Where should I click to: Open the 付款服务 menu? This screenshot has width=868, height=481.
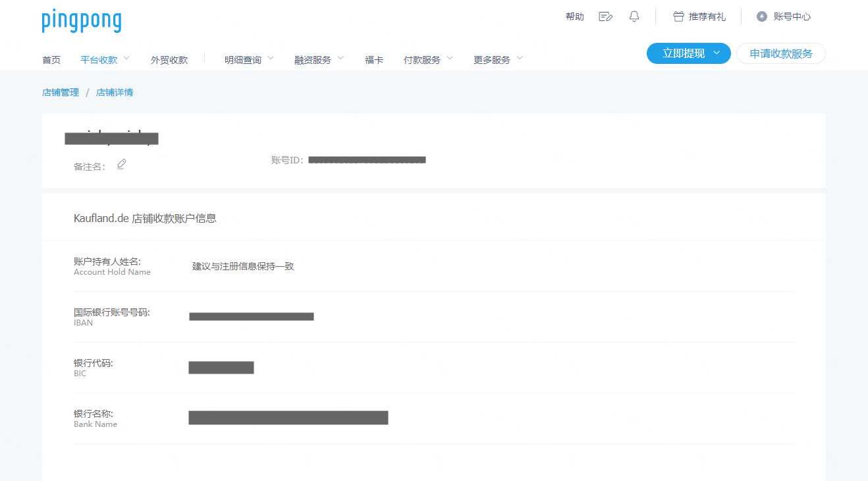point(422,60)
